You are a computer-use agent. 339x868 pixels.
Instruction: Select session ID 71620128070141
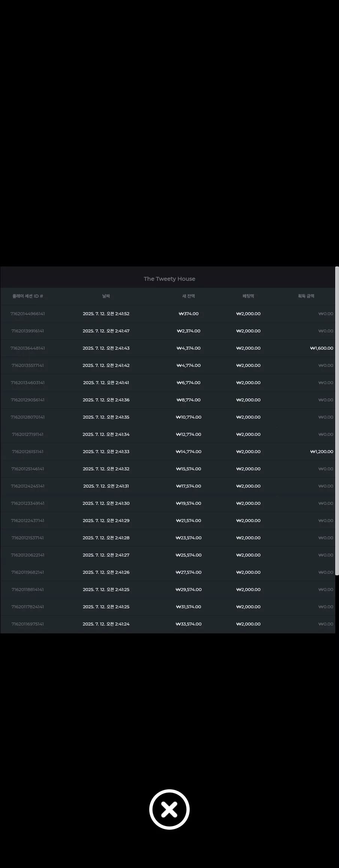28,417
